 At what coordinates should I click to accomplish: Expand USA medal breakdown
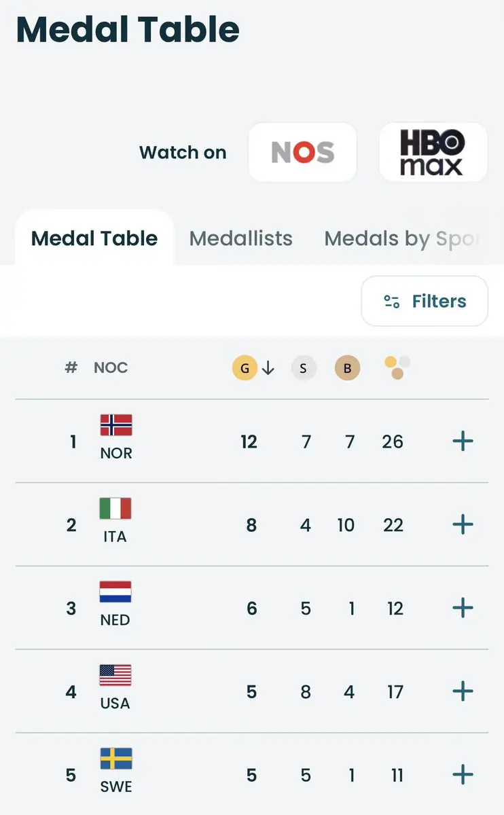click(463, 691)
